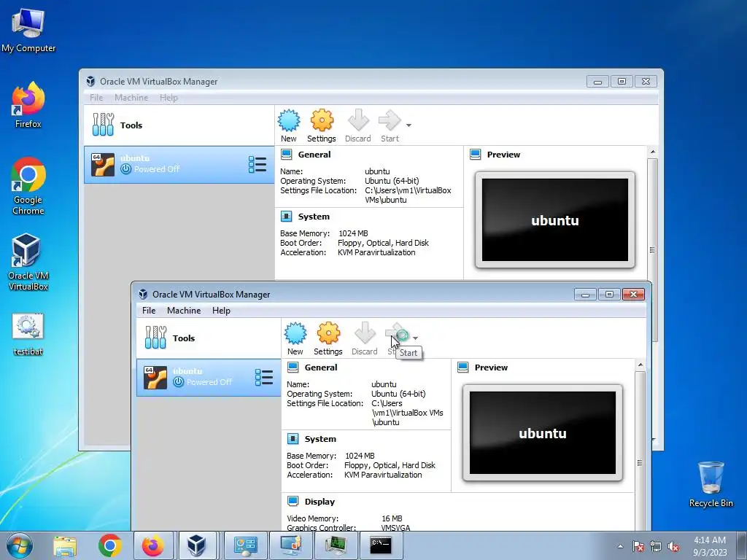
Task: Open File Explorer from taskbar
Action: (x=65, y=545)
